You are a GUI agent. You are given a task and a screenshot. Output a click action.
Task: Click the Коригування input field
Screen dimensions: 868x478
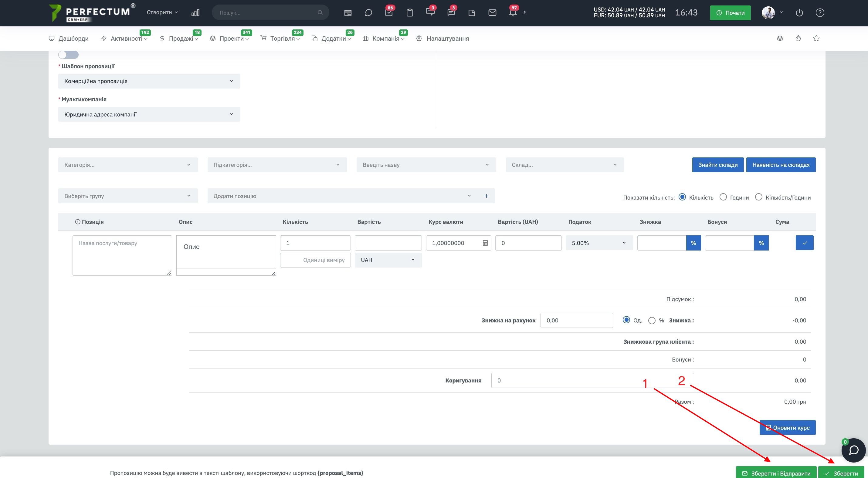pos(592,380)
